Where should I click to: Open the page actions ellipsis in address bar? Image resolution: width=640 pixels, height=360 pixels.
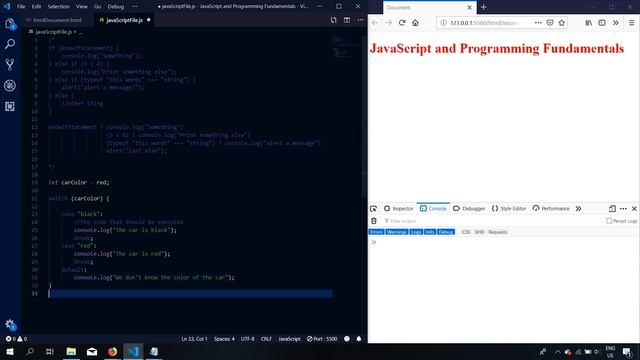pyautogui.click(x=538, y=23)
